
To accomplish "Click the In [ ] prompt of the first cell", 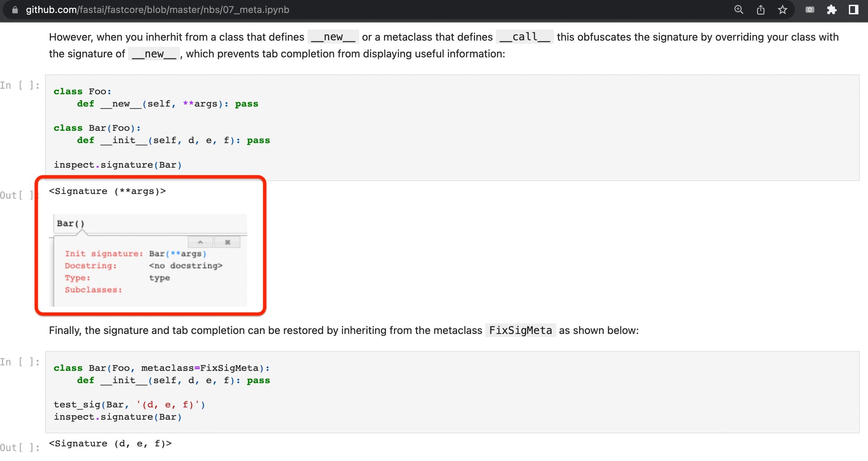I will pyautogui.click(x=20, y=85).
